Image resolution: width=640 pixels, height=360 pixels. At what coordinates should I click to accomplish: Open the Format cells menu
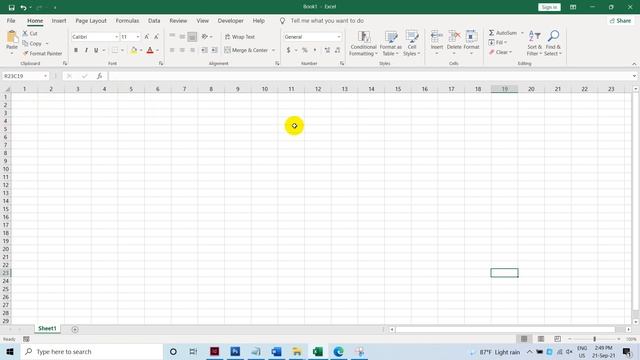[x=471, y=41]
